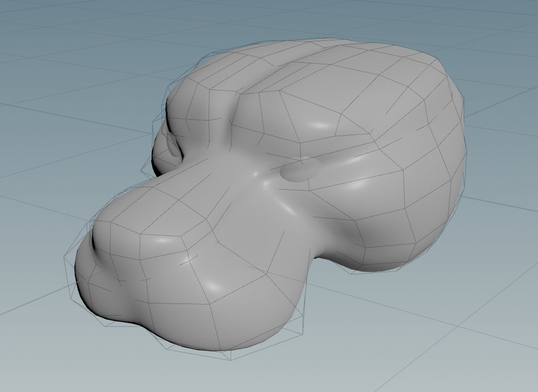Select the wireframe cage corner below the jaw
This screenshot has height=392, width=538.
[x=231, y=359]
